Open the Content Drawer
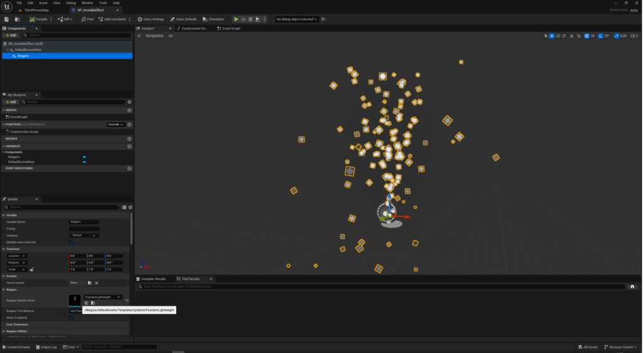The width and height of the screenshot is (644, 353). click(x=16, y=347)
